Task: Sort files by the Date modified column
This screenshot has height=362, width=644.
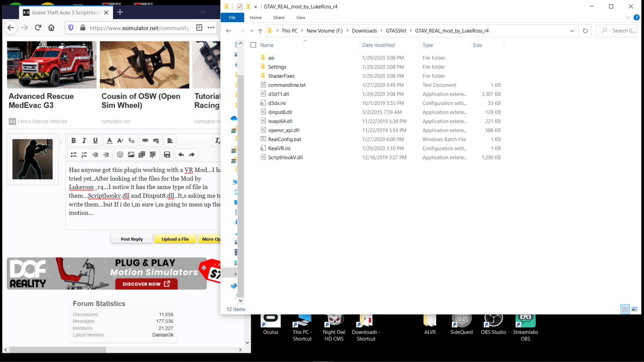Action: point(378,45)
